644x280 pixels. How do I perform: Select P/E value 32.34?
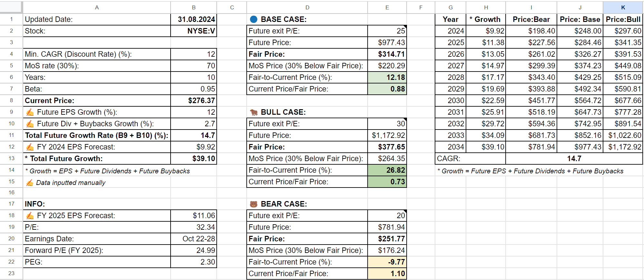coord(193,227)
